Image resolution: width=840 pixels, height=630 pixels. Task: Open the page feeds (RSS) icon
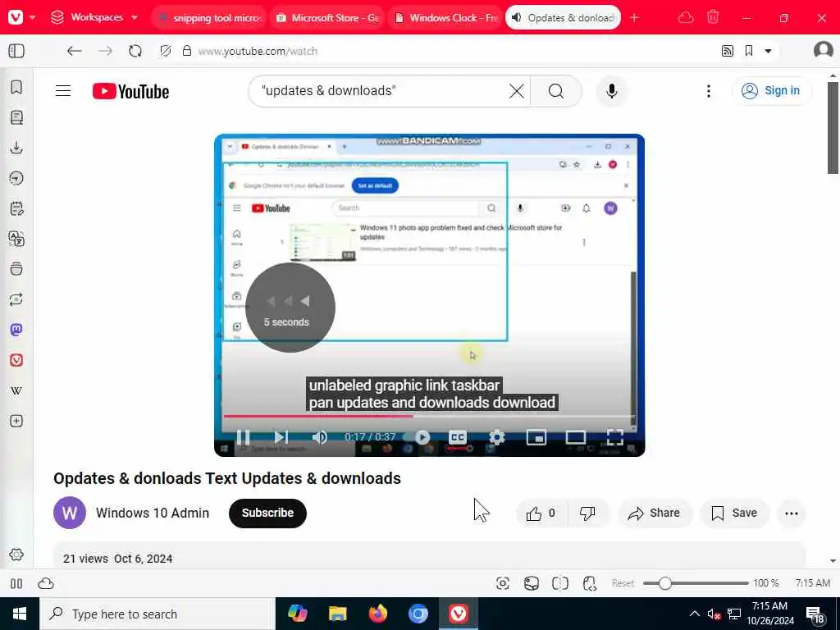coord(727,51)
